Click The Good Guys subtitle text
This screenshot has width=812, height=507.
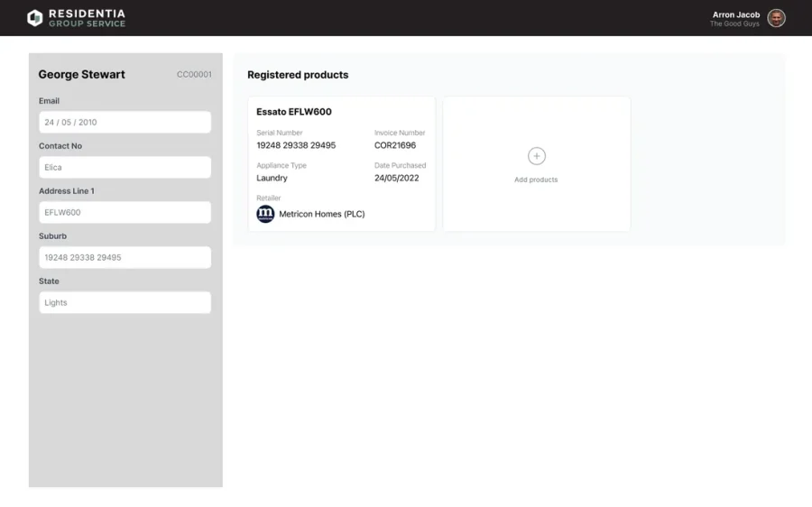point(734,23)
